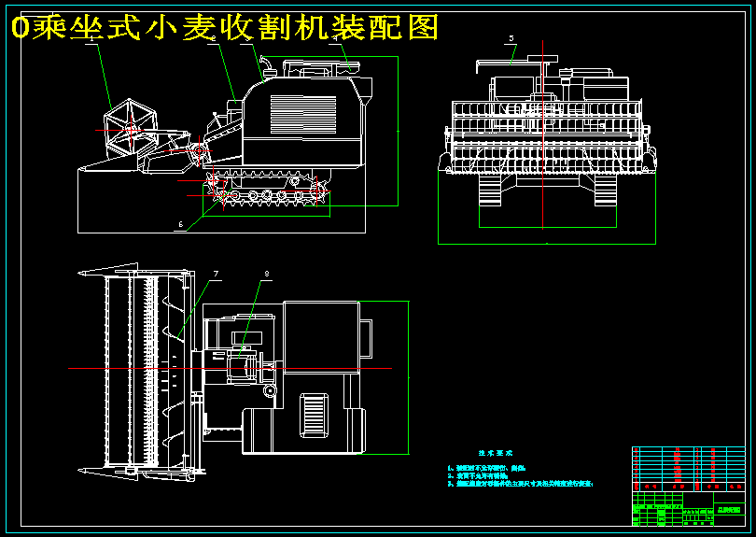Click the red parts list table

coord(689,469)
